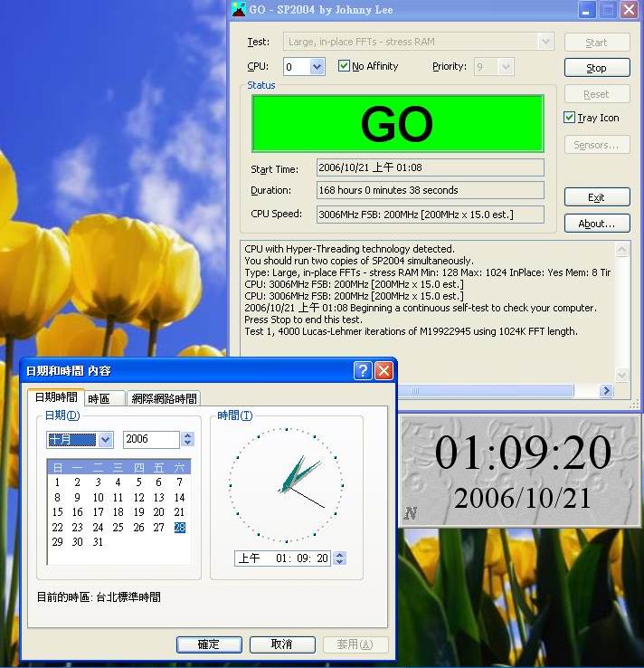Image resolution: width=644 pixels, height=668 pixels.
Task: Click the year field showing 2006
Action: (151, 439)
